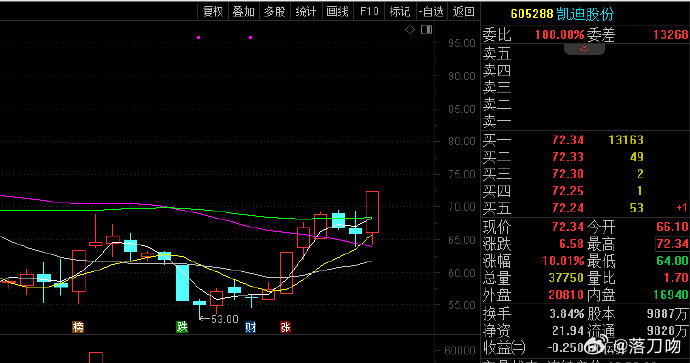Viewport: 690px width, 363px height.
Task: Toggle the side panel layout icon
Action: tap(426, 29)
